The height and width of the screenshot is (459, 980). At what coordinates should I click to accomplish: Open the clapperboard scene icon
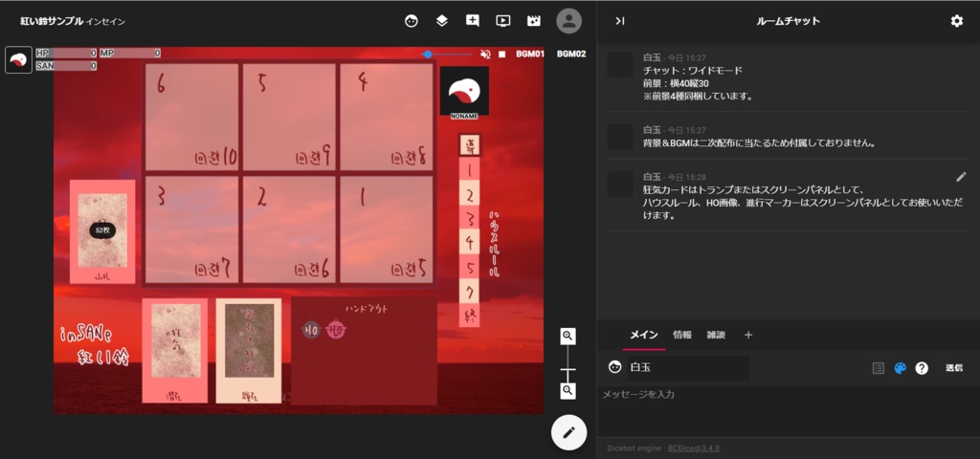[x=534, y=21]
